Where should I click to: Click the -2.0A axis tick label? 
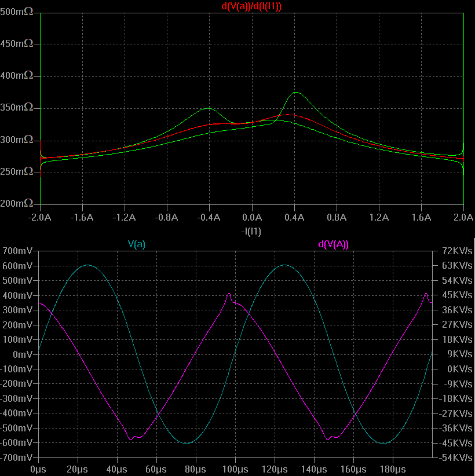coord(40,217)
